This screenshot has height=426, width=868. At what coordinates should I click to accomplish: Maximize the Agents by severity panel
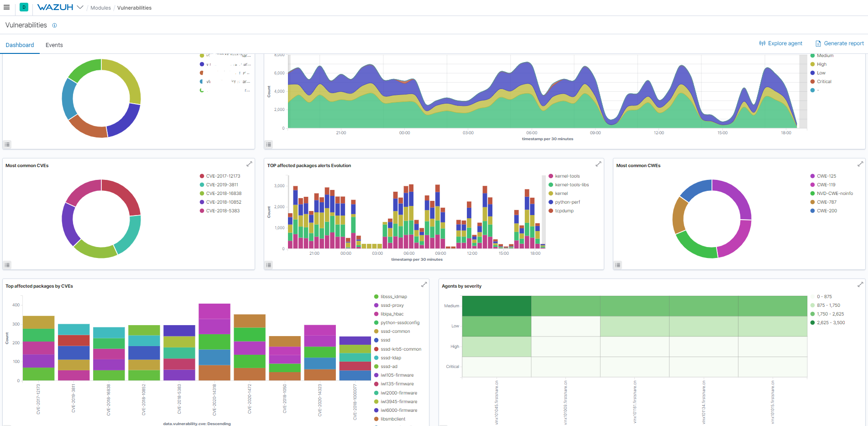860,284
